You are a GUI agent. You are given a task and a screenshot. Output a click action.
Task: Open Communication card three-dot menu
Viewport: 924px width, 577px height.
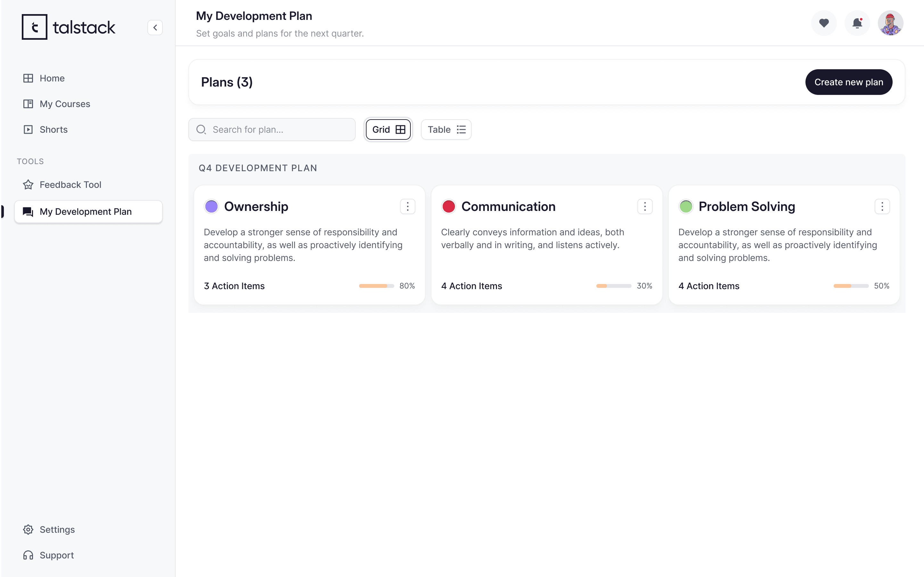click(x=645, y=206)
